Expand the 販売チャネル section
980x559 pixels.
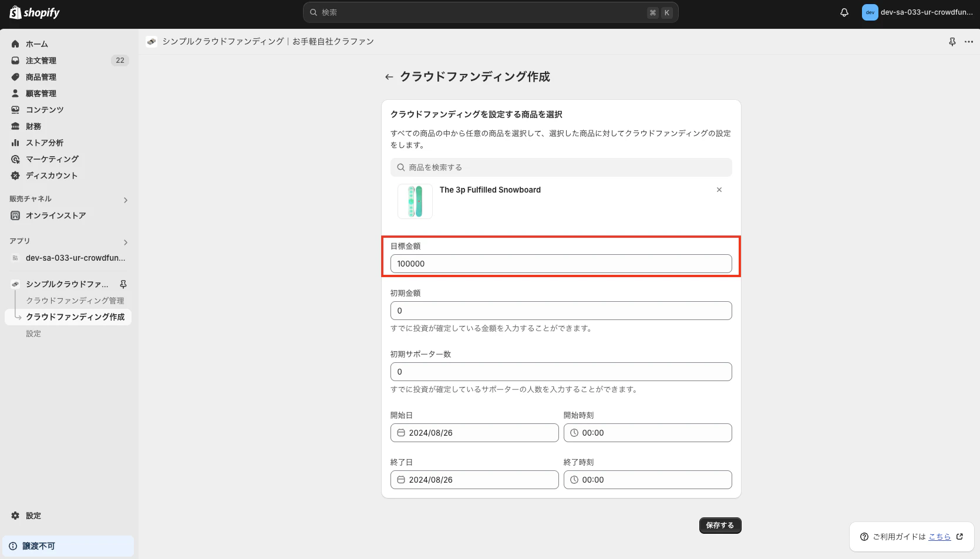tap(125, 200)
